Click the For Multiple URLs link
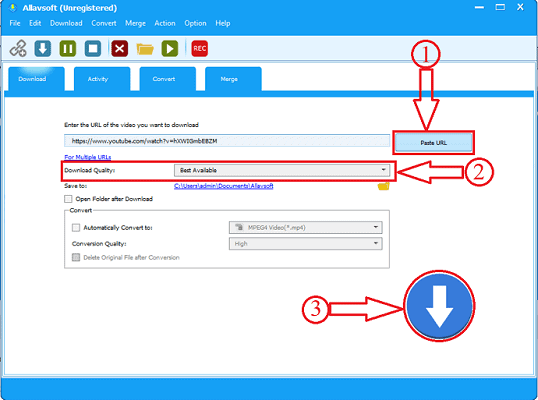 87,157
